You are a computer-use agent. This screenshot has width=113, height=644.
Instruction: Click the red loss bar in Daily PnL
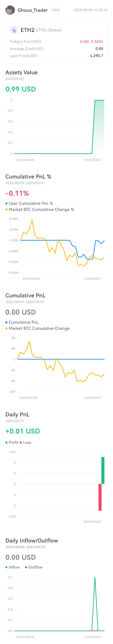100,497
